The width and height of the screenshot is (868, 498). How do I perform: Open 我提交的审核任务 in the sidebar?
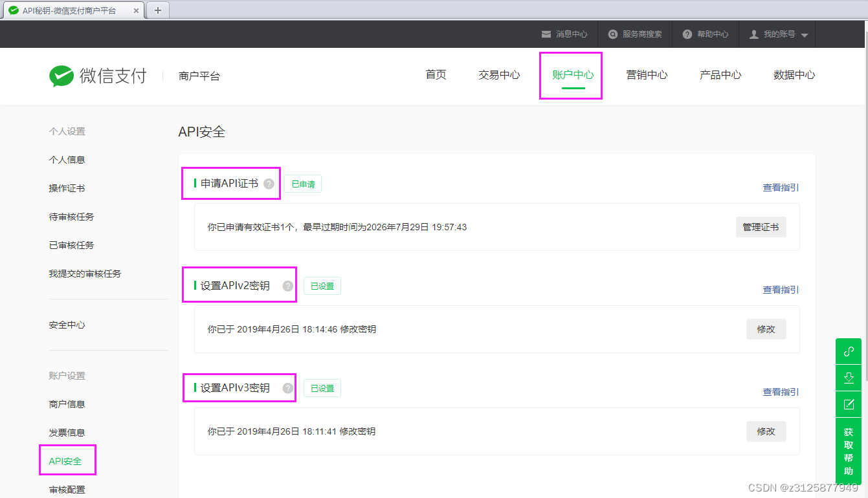pyautogui.click(x=85, y=274)
